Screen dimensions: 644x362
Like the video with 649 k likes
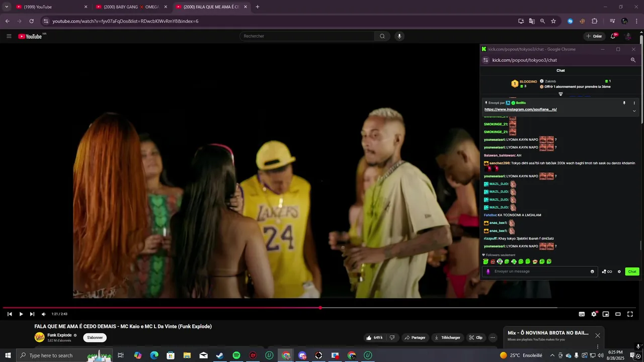[x=374, y=338]
